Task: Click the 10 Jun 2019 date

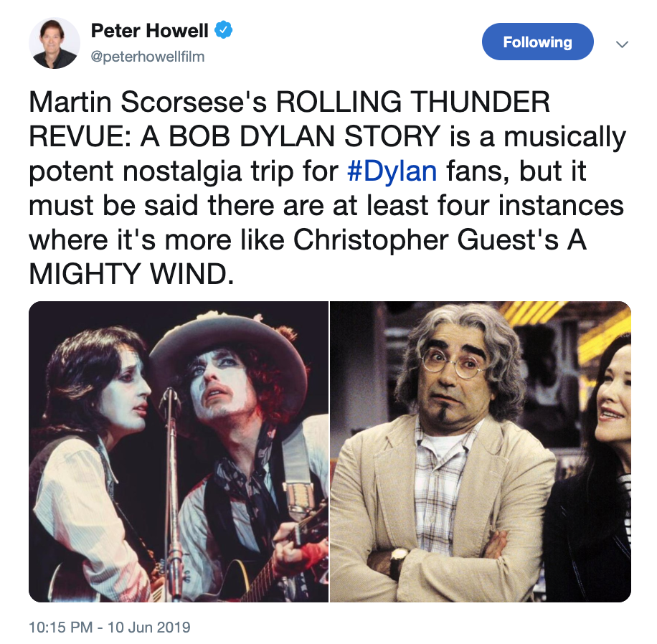Action: click(x=148, y=627)
